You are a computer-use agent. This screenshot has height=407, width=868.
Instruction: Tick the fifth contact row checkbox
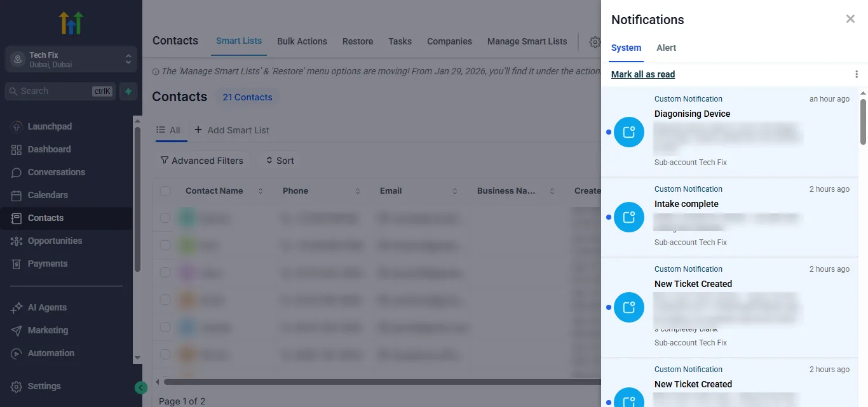[165, 327]
